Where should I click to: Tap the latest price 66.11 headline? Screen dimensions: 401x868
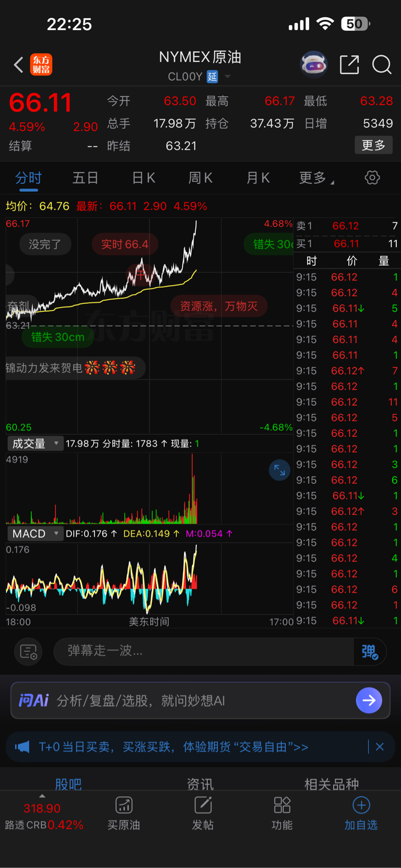pos(40,102)
